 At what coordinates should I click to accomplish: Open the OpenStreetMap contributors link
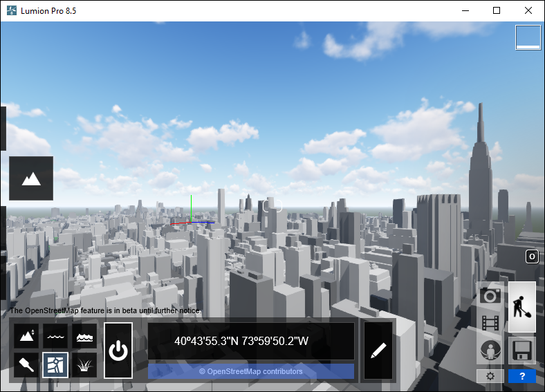tap(251, 371)
